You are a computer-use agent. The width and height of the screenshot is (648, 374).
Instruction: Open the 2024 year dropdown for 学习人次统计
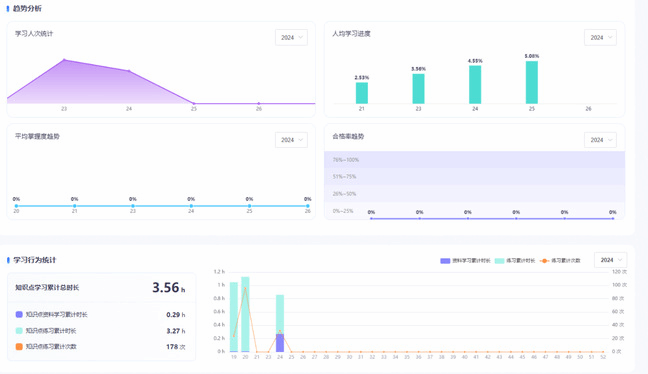291,37
